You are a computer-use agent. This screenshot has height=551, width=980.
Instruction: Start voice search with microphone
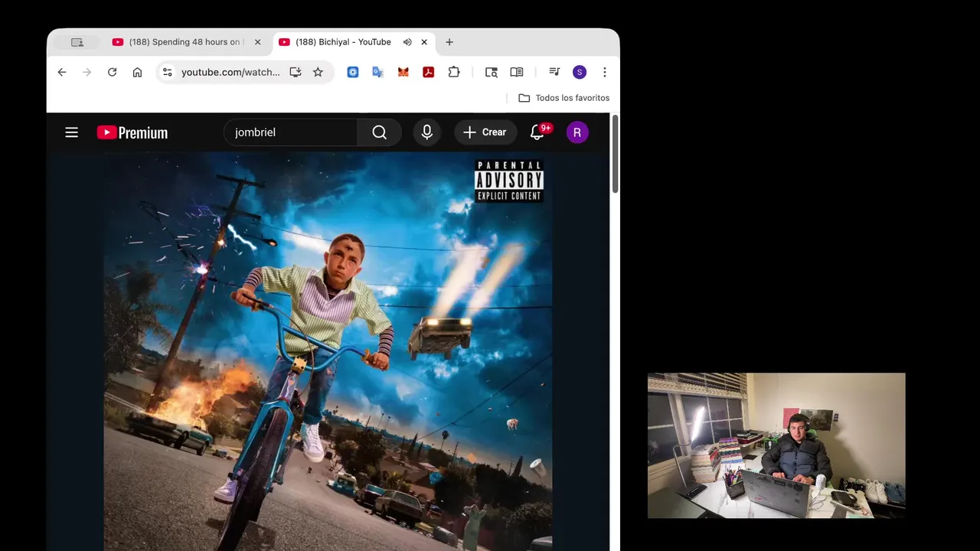(x=427, y=132)
